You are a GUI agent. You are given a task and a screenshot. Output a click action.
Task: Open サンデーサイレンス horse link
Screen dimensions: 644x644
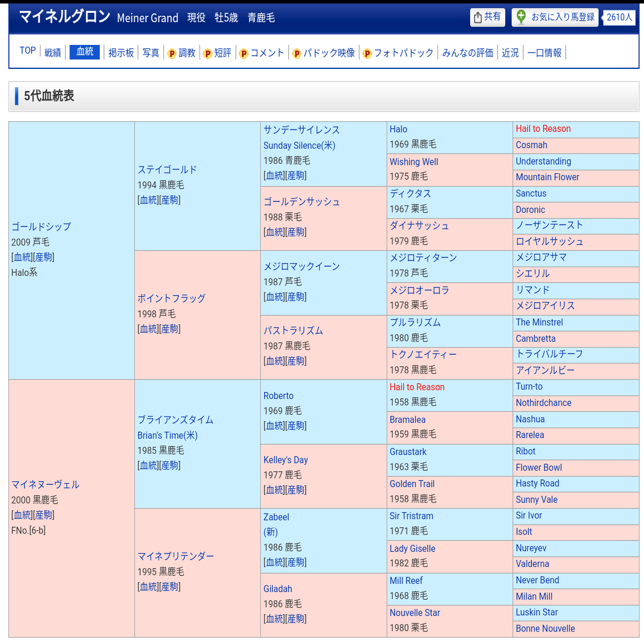(302, 129)
